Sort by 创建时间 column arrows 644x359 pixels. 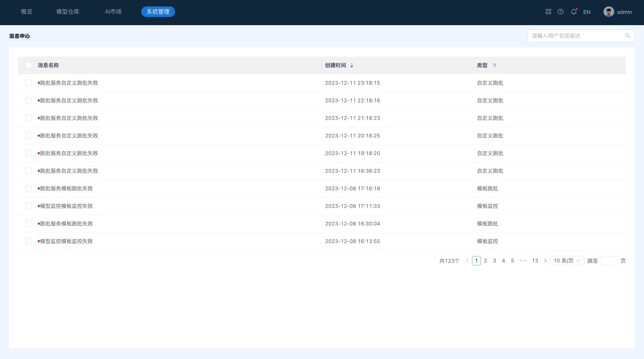pos(352,65)
